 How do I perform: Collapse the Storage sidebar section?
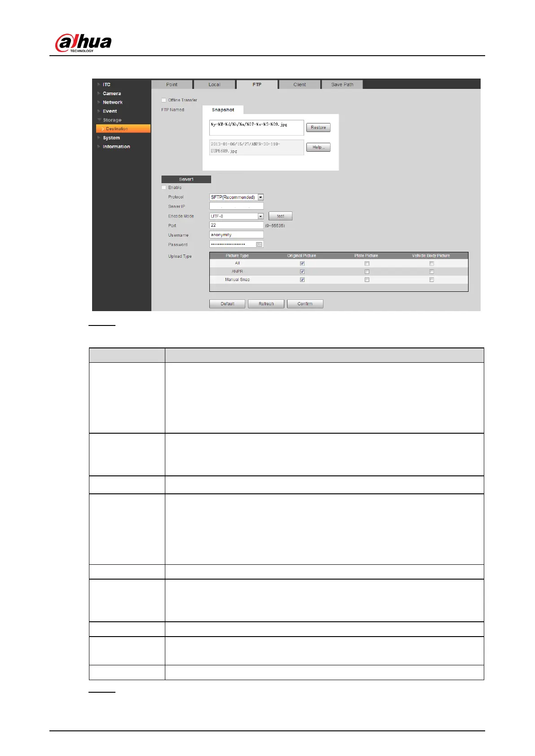click(x=112, y=120)
